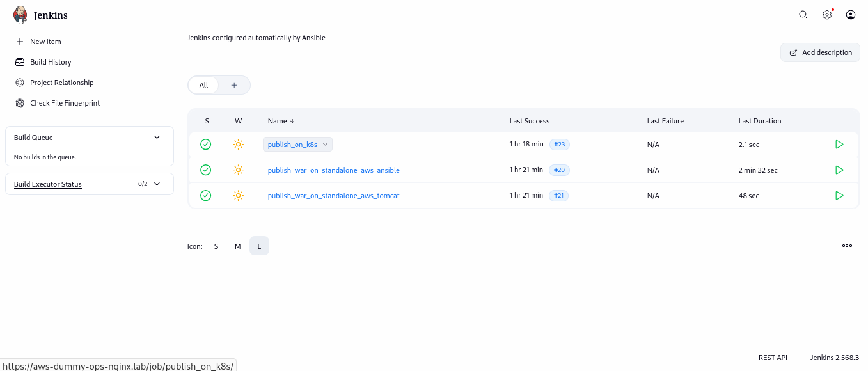This screenshot has width=868, height=371.
Task: Click the Jenkins 2.568.3 version button
Action: 834,358
